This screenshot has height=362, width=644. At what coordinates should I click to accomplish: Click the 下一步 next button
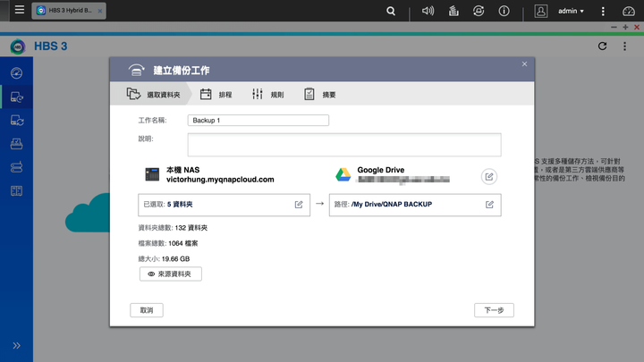coord(494,310)
